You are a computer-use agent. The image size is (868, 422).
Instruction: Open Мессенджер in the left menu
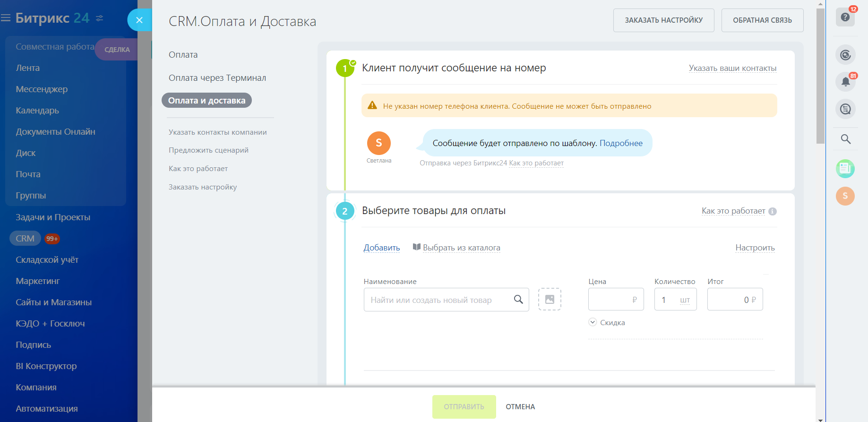(x=42, y=89)
